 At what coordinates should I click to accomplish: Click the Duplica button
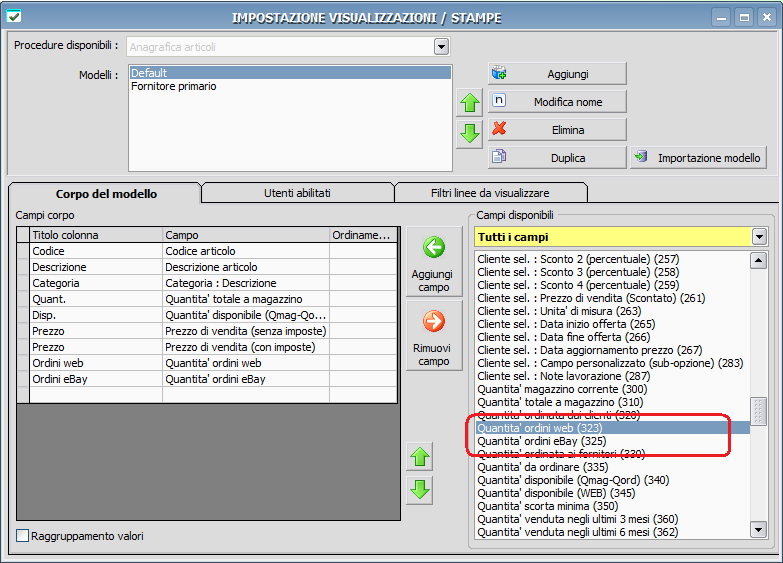(557, 158)
